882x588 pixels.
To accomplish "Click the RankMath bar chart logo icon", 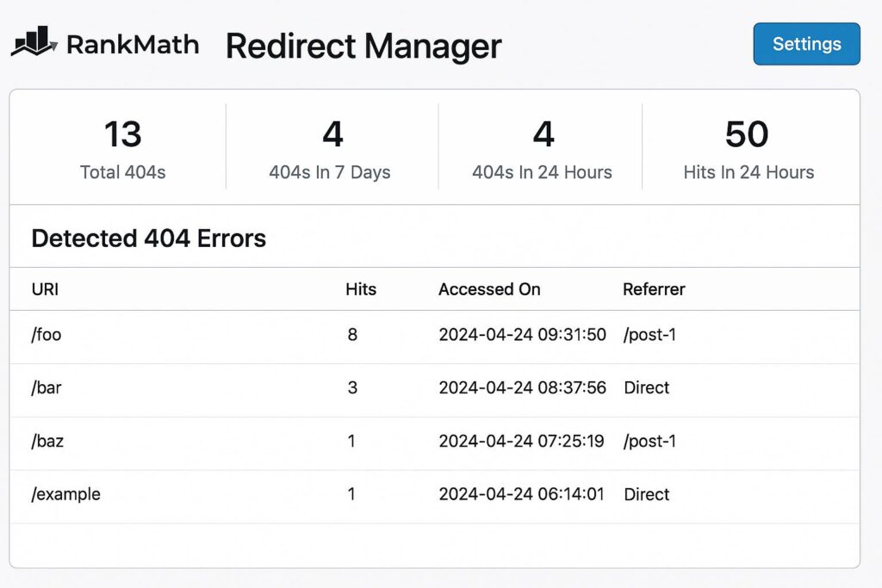I will click(x=34, y=43).
